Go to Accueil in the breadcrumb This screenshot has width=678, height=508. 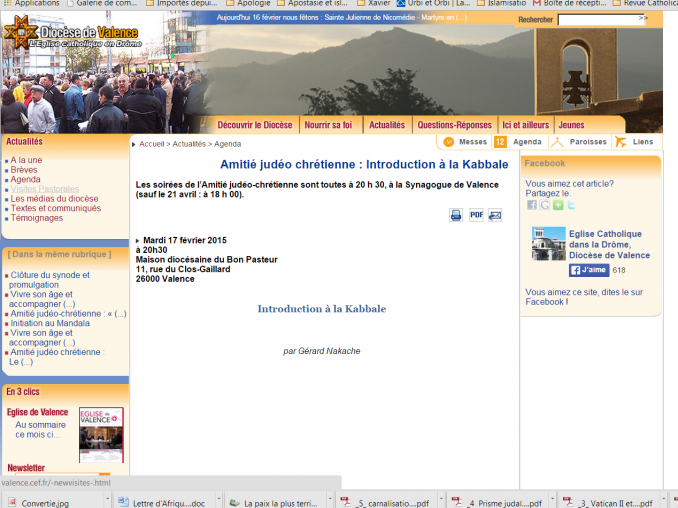(151, 144)
